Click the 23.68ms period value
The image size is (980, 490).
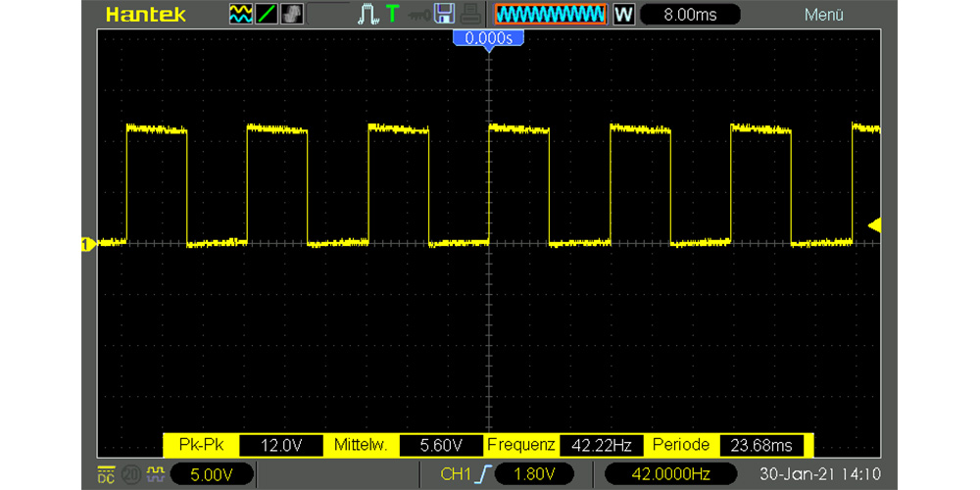pos(761,446)
